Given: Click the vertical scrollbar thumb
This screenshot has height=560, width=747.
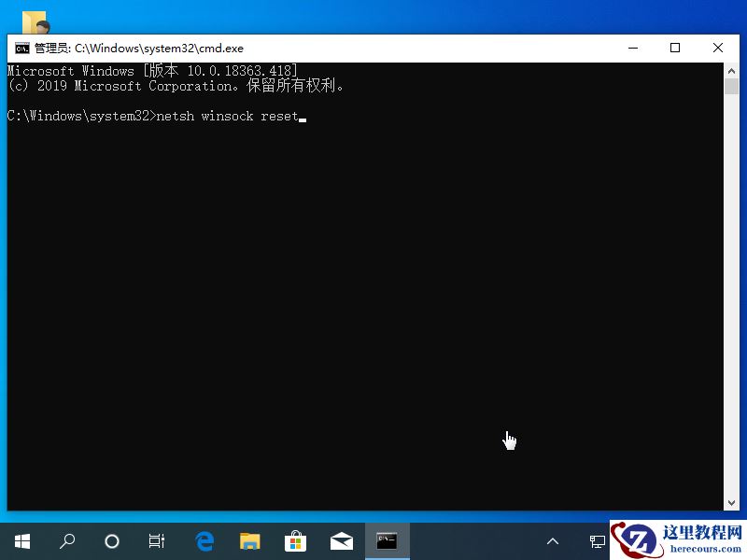Looking at the screenshot, I should (732, 89).
